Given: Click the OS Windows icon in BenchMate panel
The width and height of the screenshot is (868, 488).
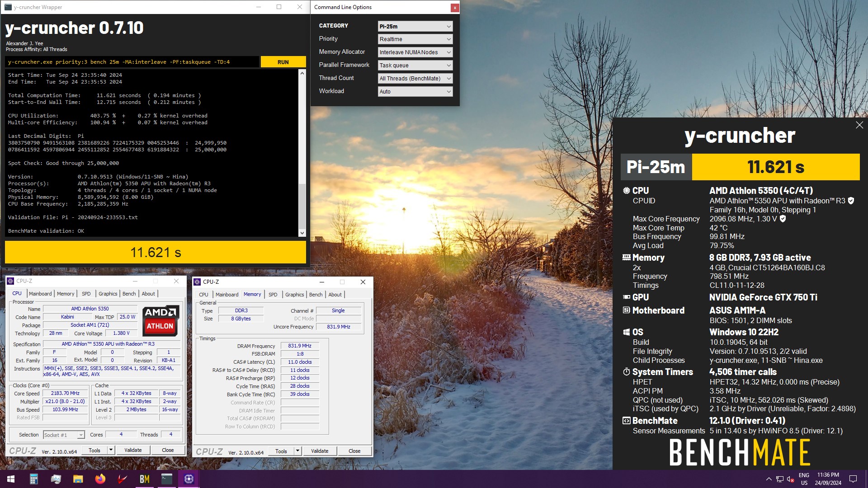Looking at the screenshot, I should tap(626, 332).
